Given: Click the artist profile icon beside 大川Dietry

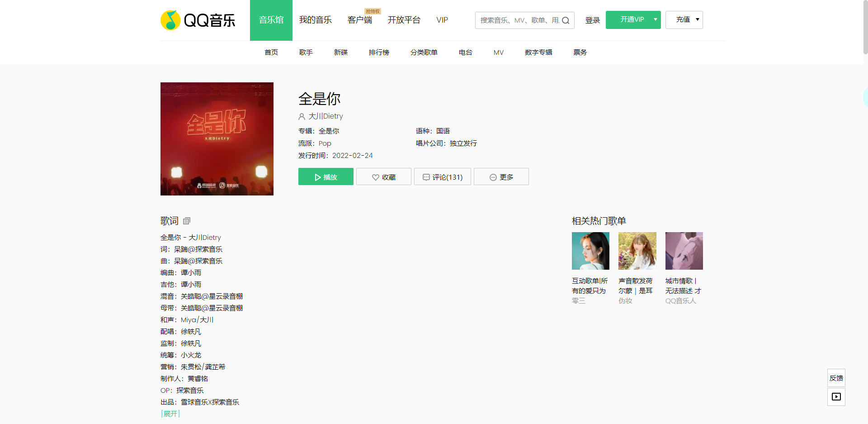Looking at the screenshot, I should [302, 116].
